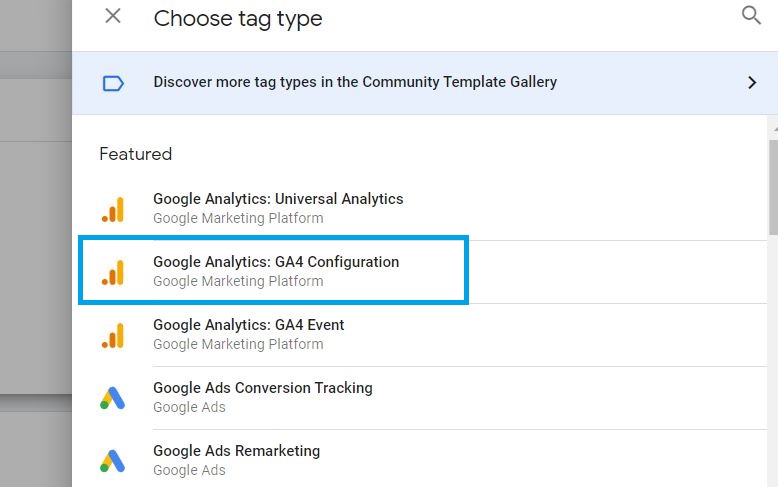Click the Universal Analytics bar chart icon
The width and height of the screenshot is (778, 487).
coord(113,209)
